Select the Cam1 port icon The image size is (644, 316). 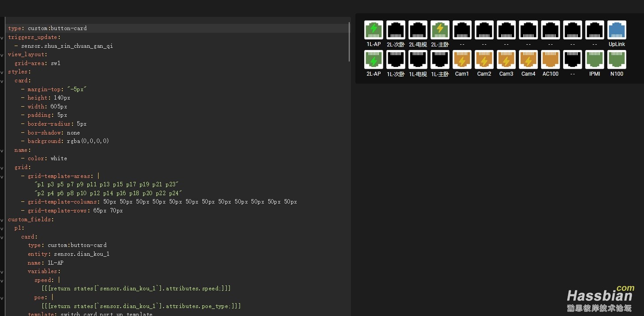point(462,60)
